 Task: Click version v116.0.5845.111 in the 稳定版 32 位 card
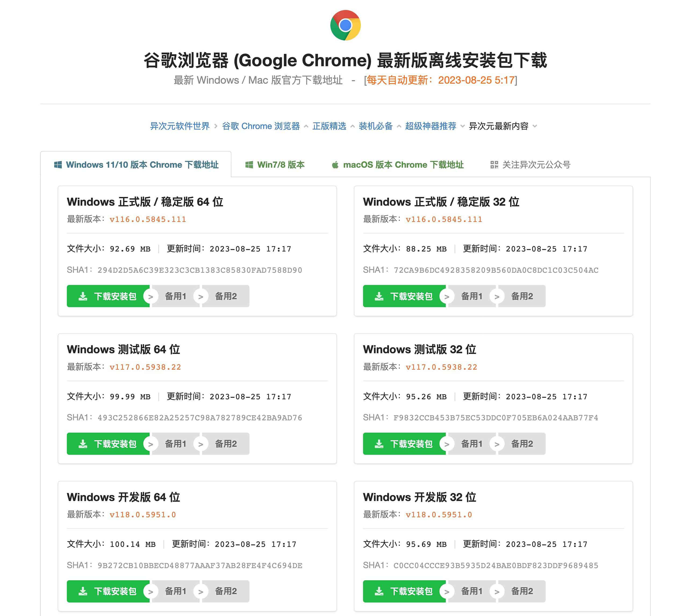pyautogui.click(x=444, y=219)
